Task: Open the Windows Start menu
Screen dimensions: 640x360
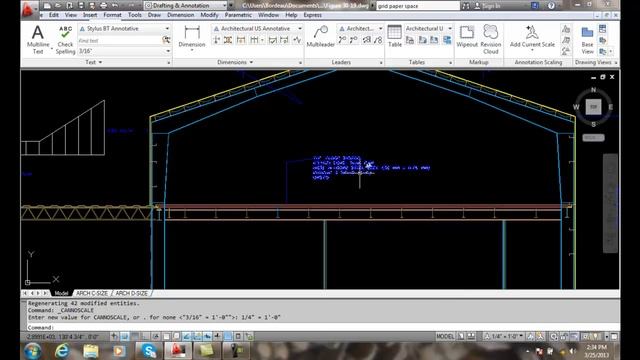Action: pos(33,351)
